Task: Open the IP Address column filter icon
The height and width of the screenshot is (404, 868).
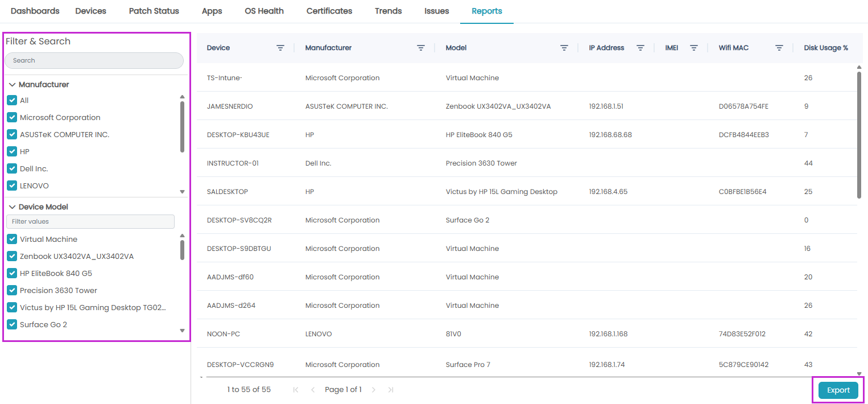Action: point(640,48)
